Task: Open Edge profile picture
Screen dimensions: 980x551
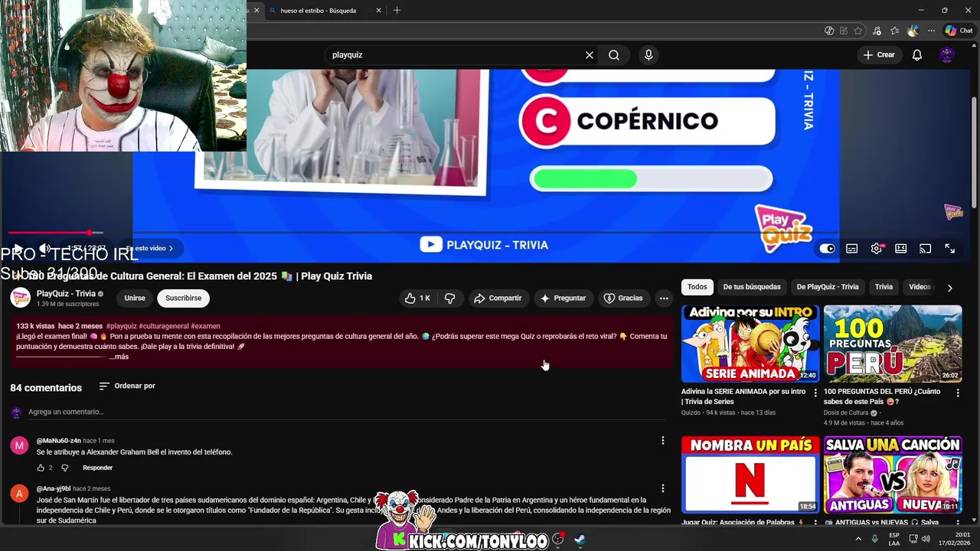Action: coord(913,31)
